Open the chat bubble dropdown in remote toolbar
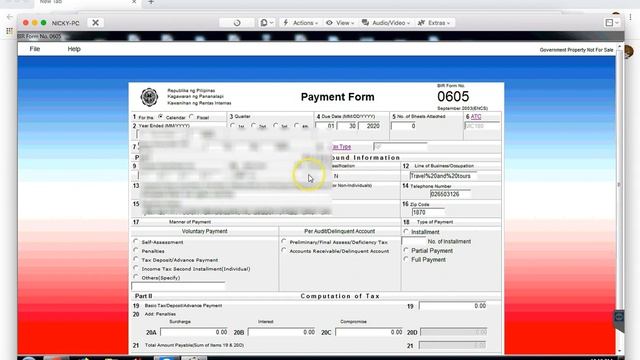 267,23
